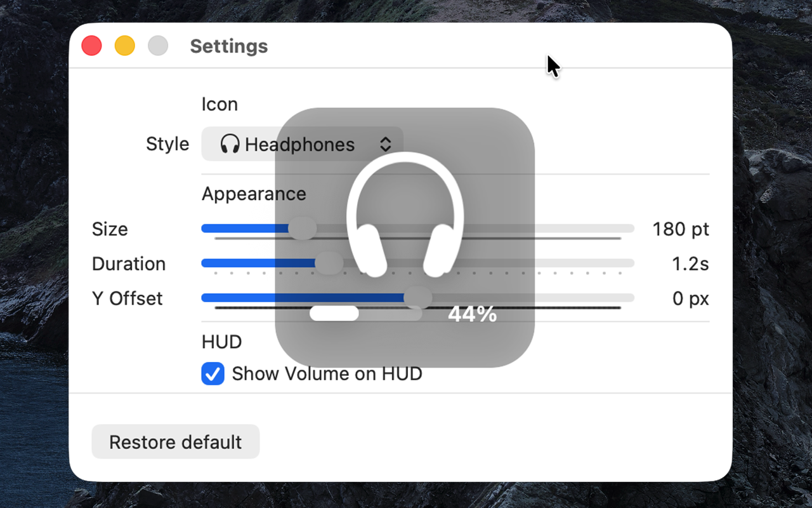Click the "Show Volume on HUD" label text
The image size is (812, 508).
(327, 374)
